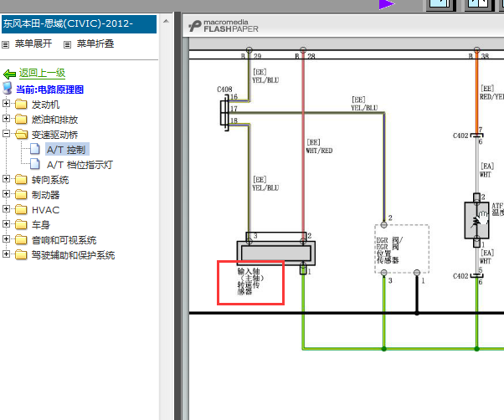The height and width of the screenshot is (420, 504).
Task: Click the 输入轴(主轴)转速传感器 label
Action: click(249, 281)
